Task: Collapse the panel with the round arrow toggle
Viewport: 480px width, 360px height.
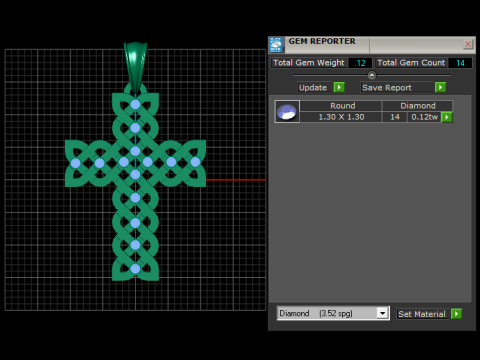Action: (x=372, y=75)
